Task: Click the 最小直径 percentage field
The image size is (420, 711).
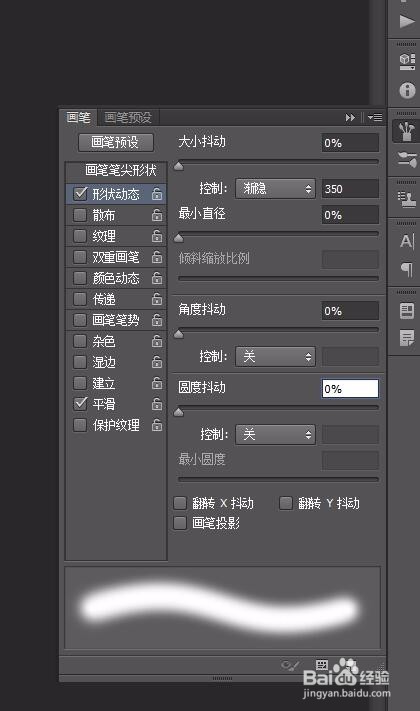Action: tap(350, 215)
